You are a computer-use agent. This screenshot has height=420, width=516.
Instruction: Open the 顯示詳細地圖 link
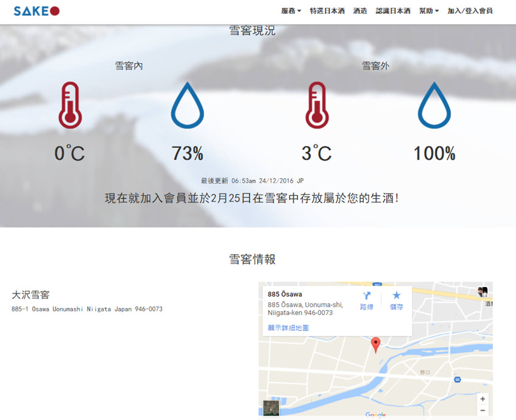(x=288, y=328)
